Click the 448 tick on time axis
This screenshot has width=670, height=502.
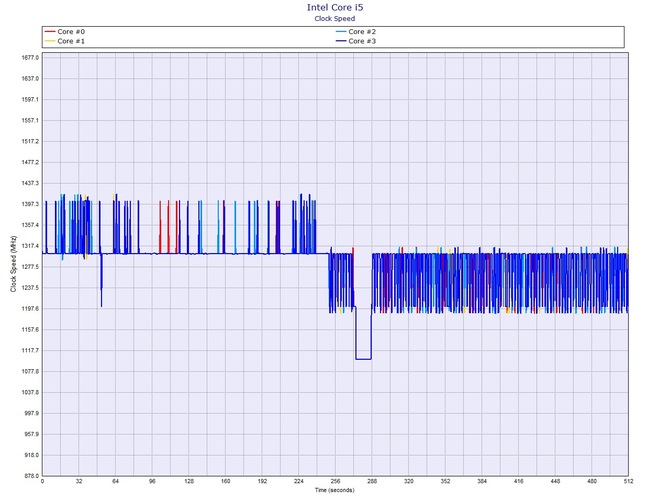click(555, 481)
